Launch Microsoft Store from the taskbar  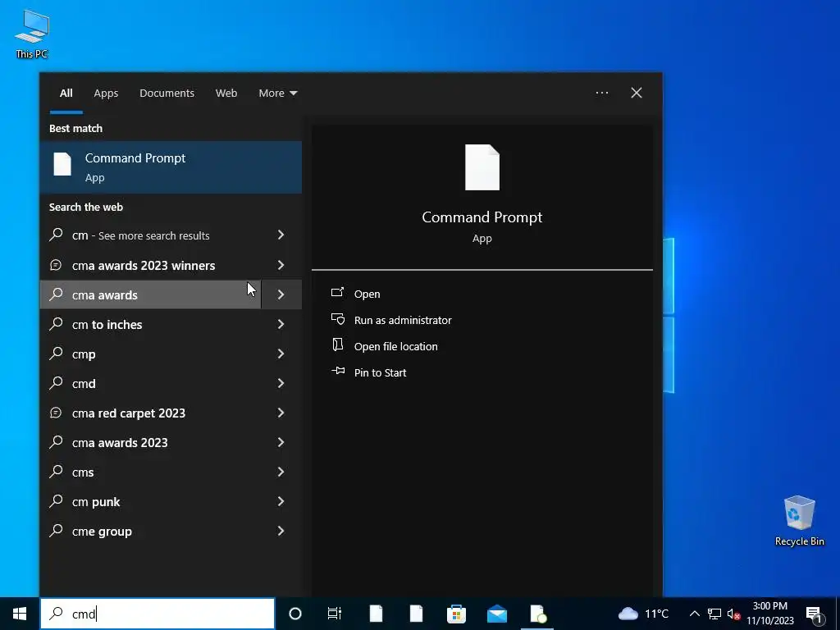(x=456, y=614)
